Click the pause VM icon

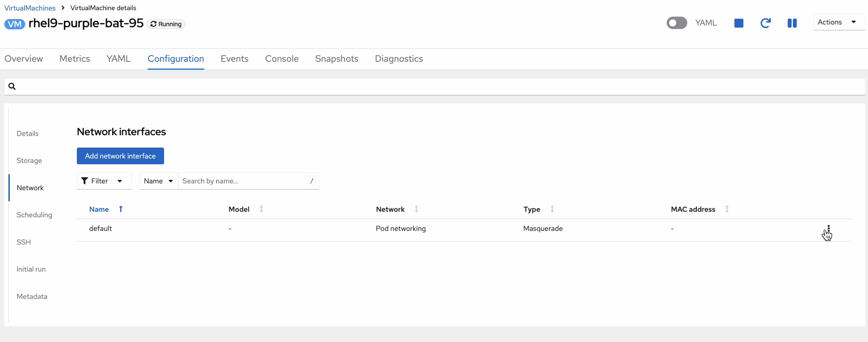pyautogui.click(x=792, y=23)
